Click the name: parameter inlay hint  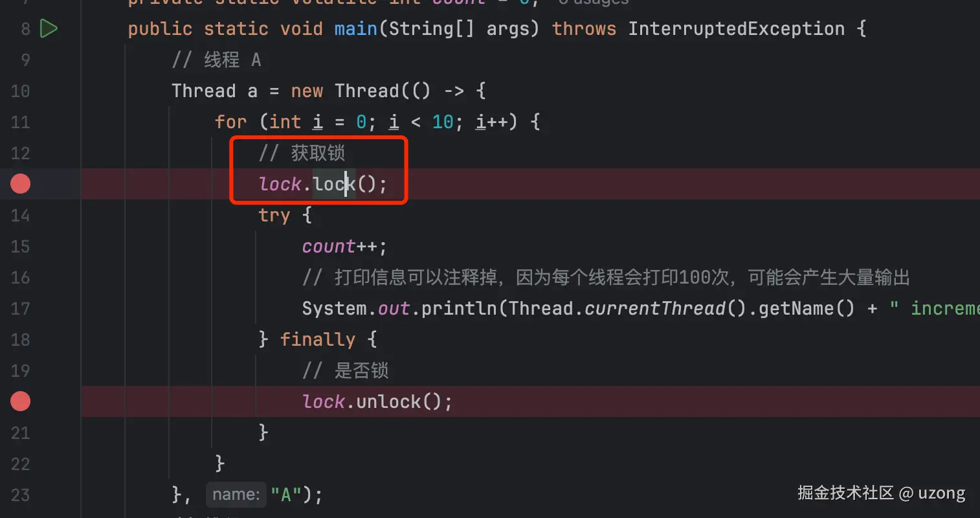click(x=236, y=495)
